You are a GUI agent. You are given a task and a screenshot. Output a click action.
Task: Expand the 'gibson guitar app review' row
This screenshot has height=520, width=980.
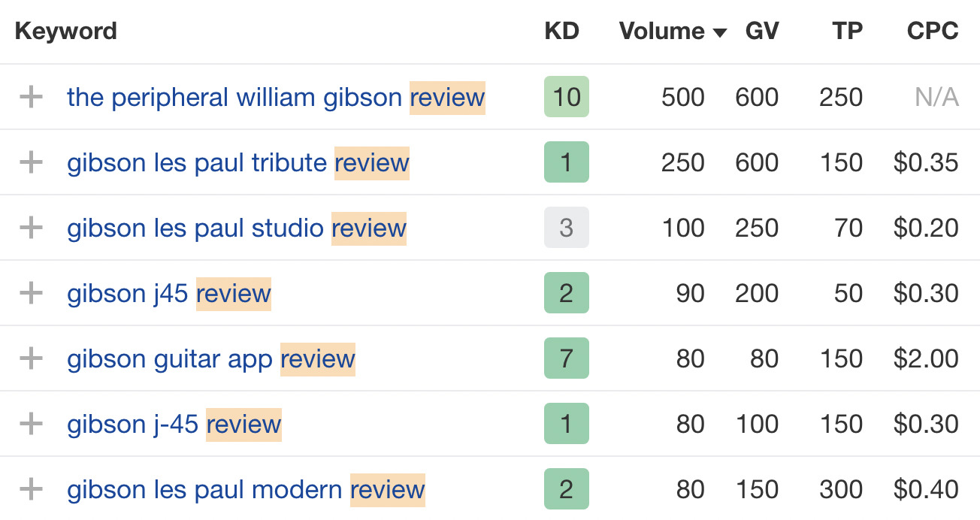(x=30, y=358)
